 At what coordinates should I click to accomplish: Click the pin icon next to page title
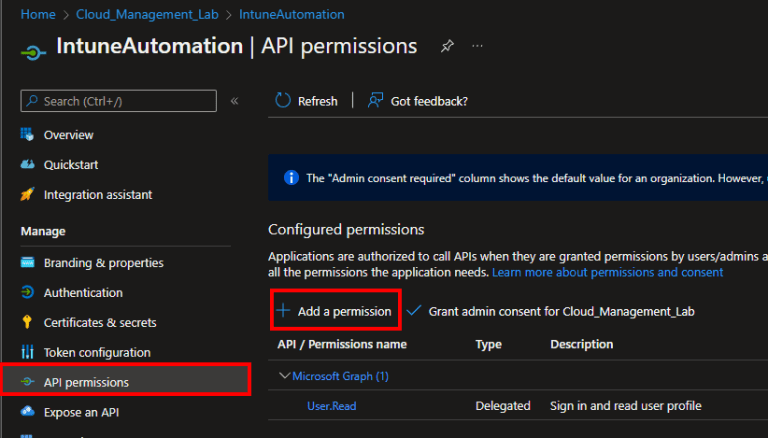(447, 47)
